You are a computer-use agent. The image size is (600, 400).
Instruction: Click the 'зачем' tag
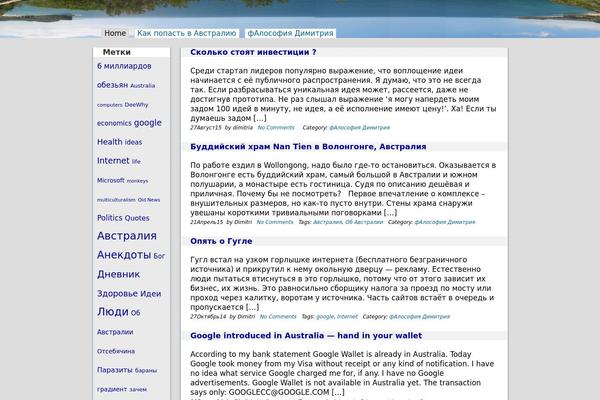coord(138,390)
